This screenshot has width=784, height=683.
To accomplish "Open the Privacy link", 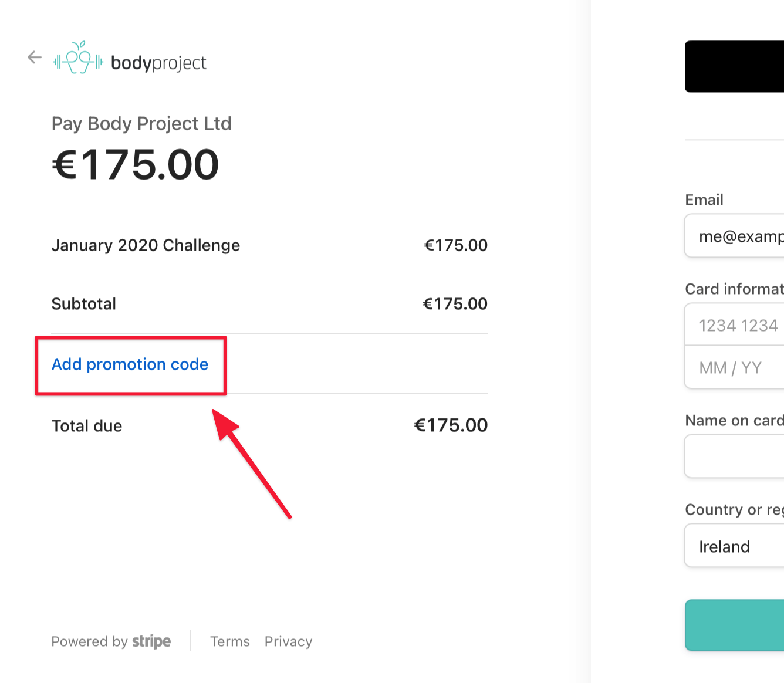I will 288,641.
